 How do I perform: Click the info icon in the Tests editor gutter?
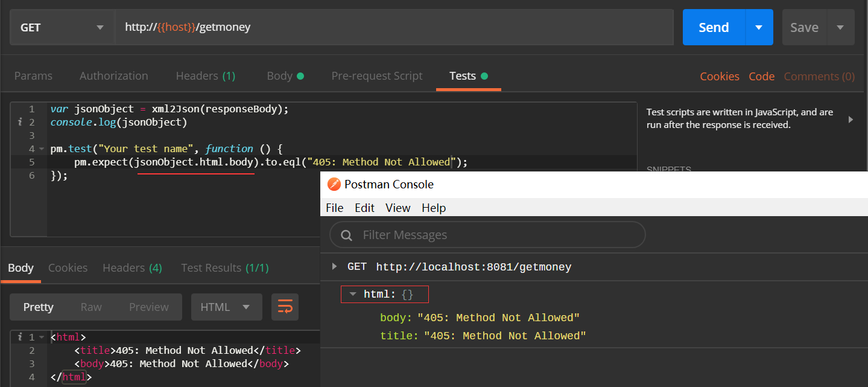20,122
